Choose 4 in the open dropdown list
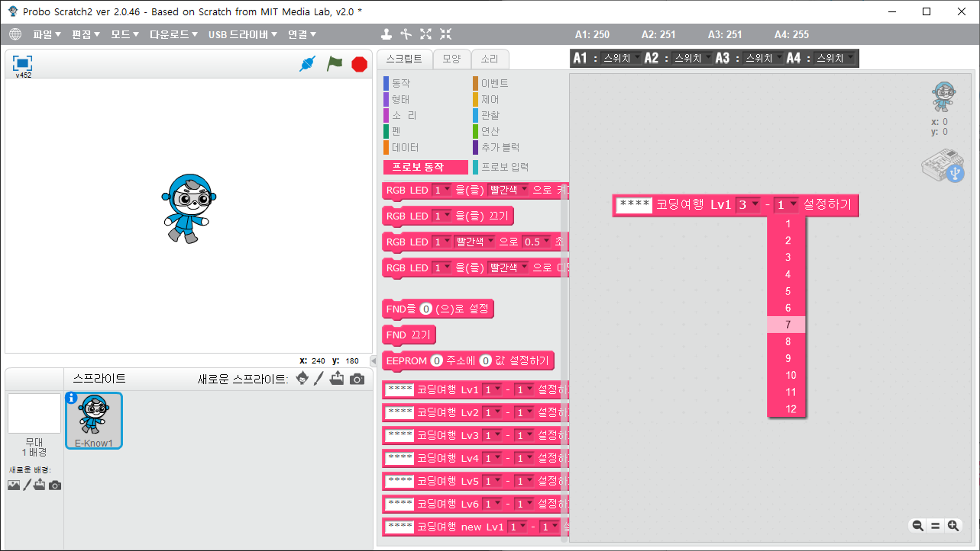 (786, 274)
